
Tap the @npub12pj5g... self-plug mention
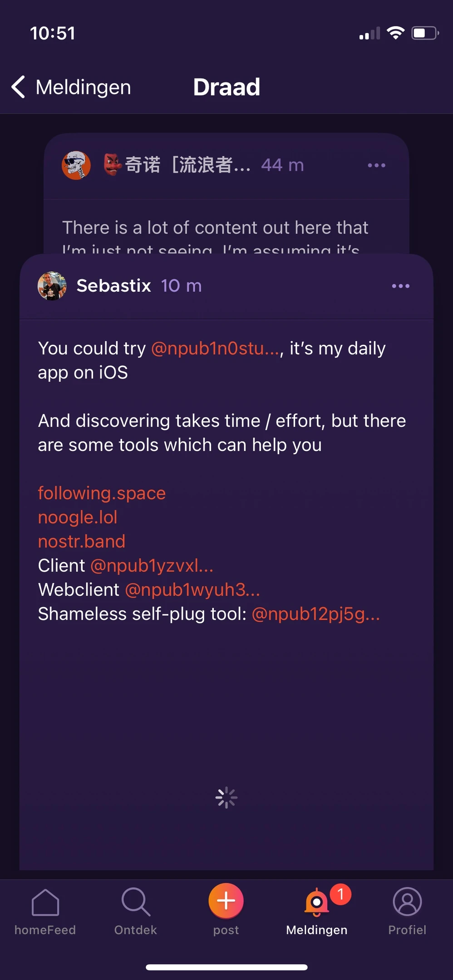click(315, 614)
